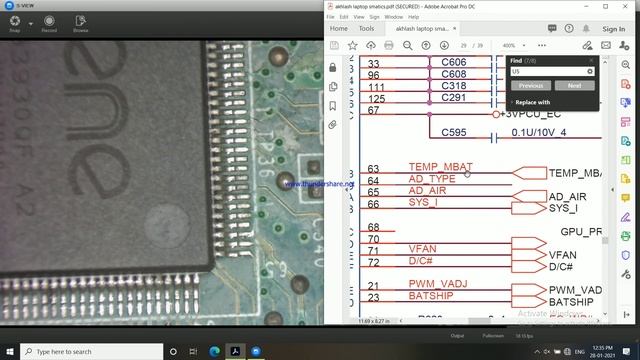Open the Edit menu in Acrobat

pyautogui.click(x=344, y=17)
